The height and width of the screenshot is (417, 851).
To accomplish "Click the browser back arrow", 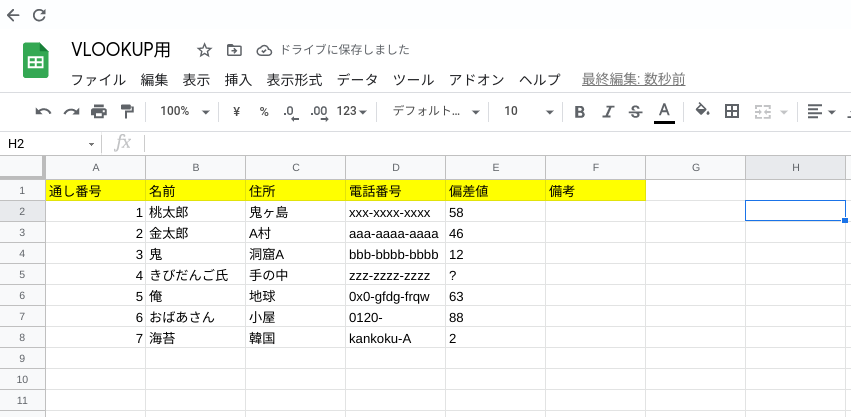I will [x=13, y=15].
